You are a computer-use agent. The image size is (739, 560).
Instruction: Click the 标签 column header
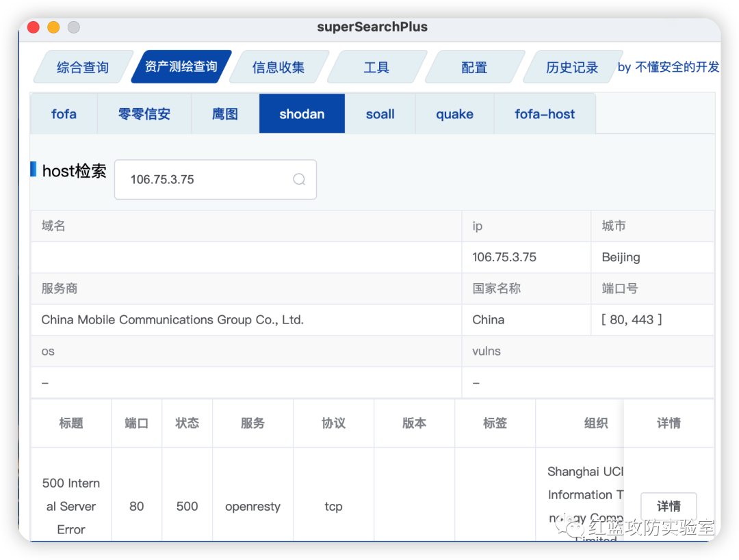(x=495, y=423)
